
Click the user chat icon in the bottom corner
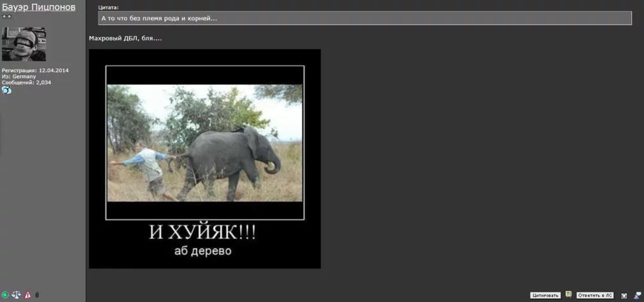(636, 295)
